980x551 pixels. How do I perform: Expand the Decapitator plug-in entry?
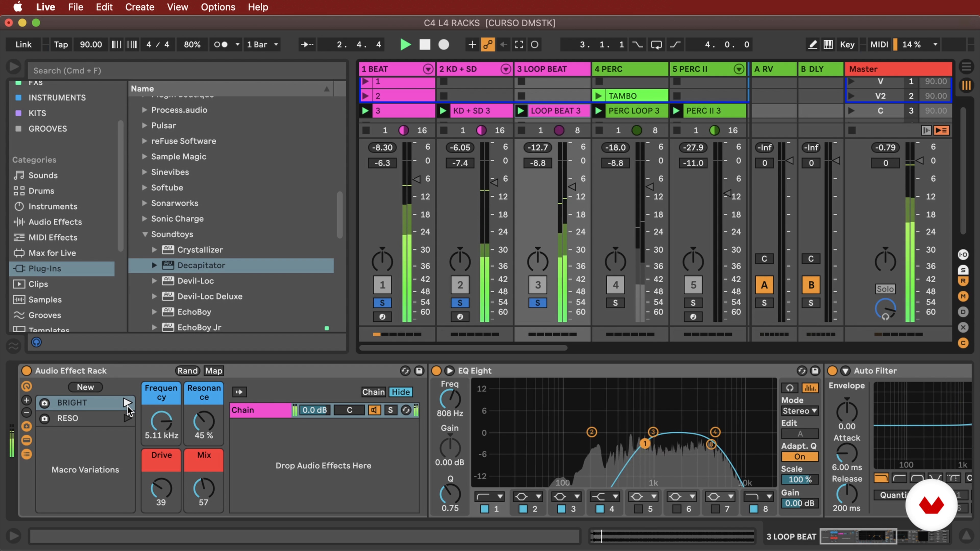coord(154,265)
